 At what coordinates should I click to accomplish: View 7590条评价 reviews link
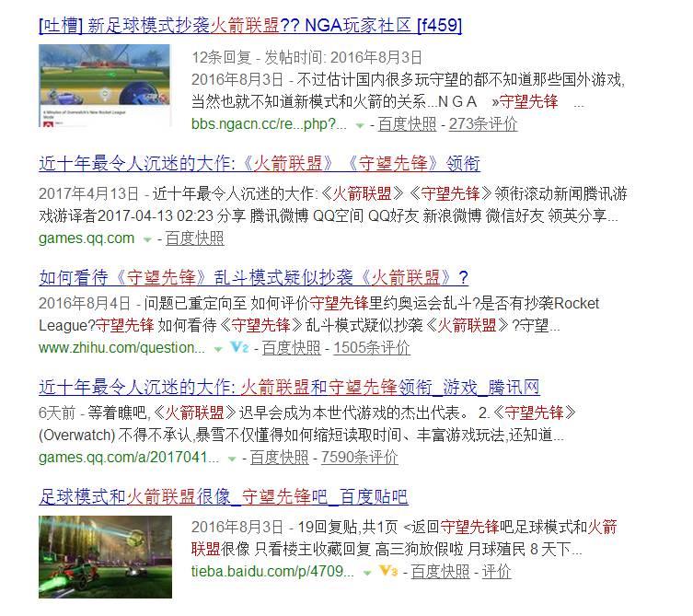359,458
